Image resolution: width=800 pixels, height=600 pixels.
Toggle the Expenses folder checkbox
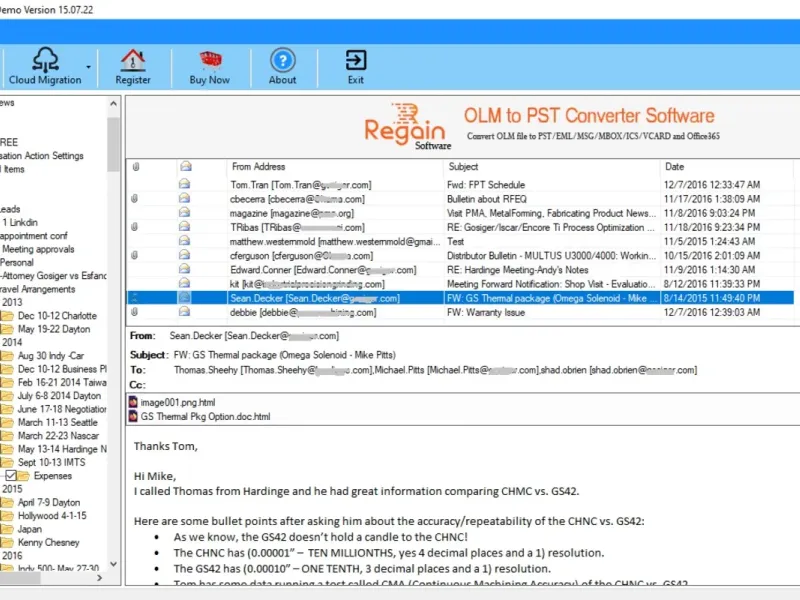[x=11, y=476]
